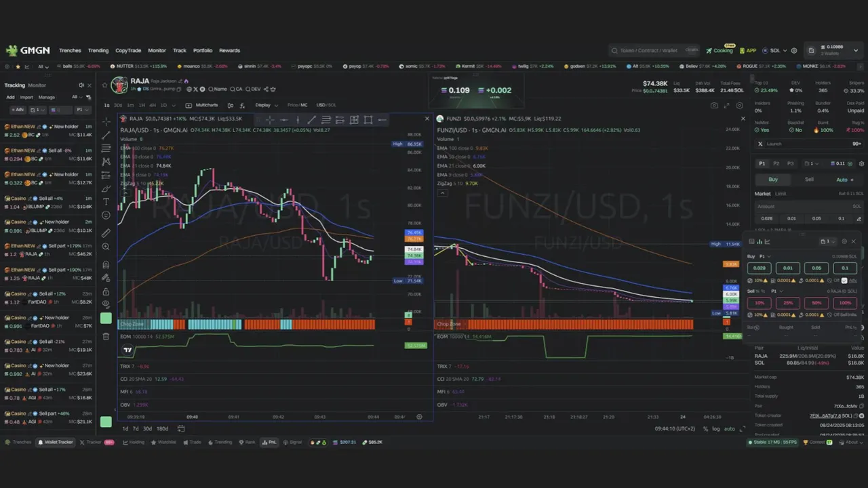868x488 pixels.
Task: Open the Trenches menu
Action: (70, 50)
